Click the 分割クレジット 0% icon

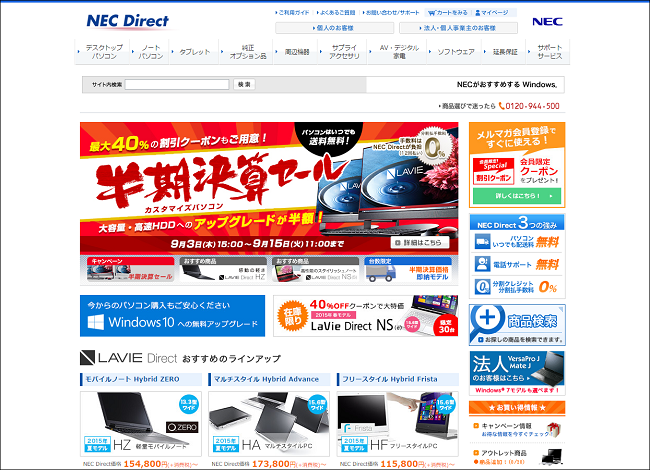pyautogui.click(x=482, y=286)
